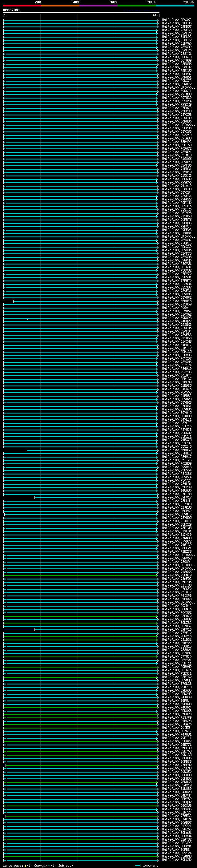
Task: Select hit label UniRef100_O22534
Action: [x=176, y=284]
